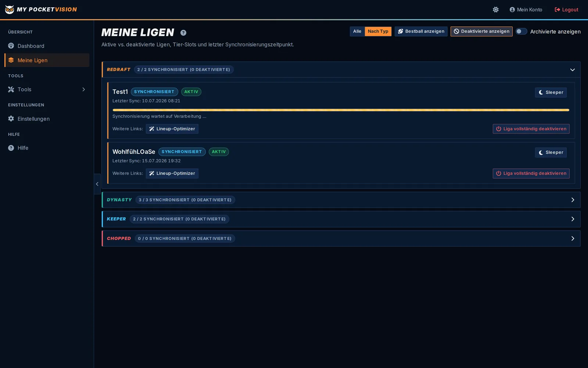The image size is (588, 368).
Task: Click the Keeper section title
Action: (x=116, y=219)
